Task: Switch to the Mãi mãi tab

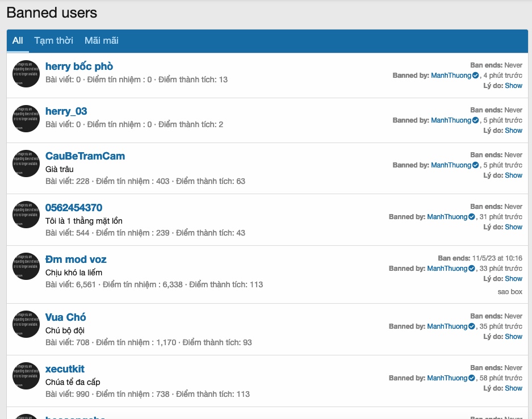Action: click(101, 41)
